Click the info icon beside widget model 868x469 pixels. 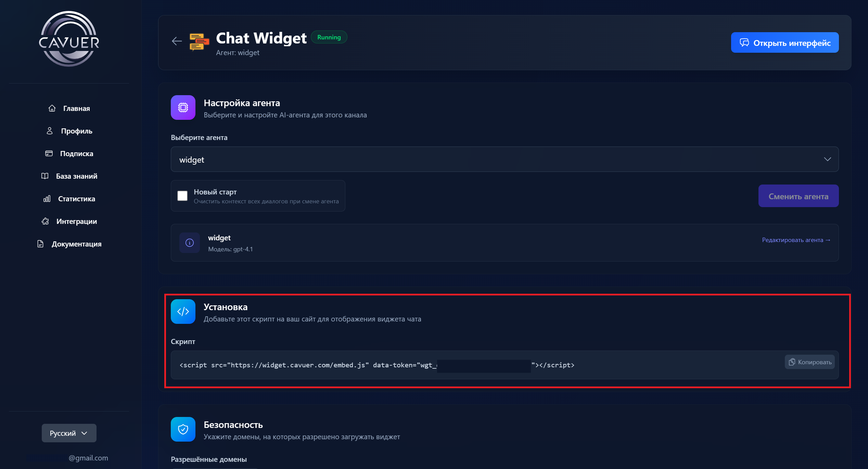coord(190,243)
